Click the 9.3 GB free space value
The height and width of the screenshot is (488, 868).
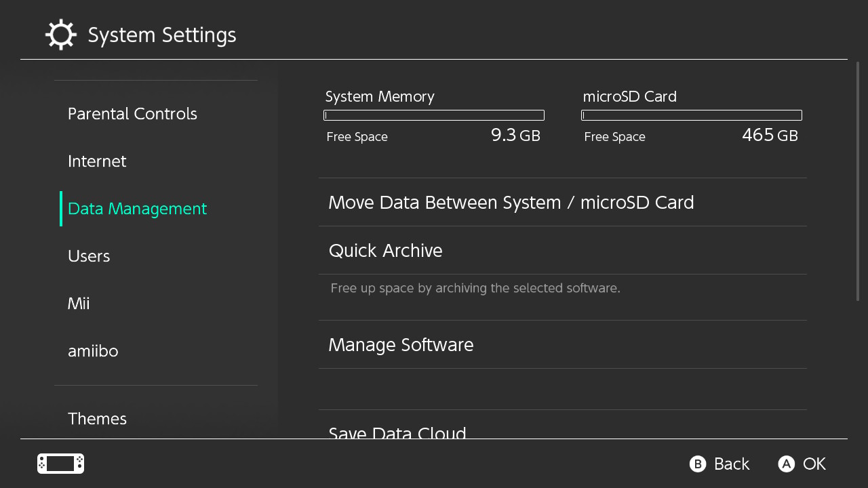515,135
